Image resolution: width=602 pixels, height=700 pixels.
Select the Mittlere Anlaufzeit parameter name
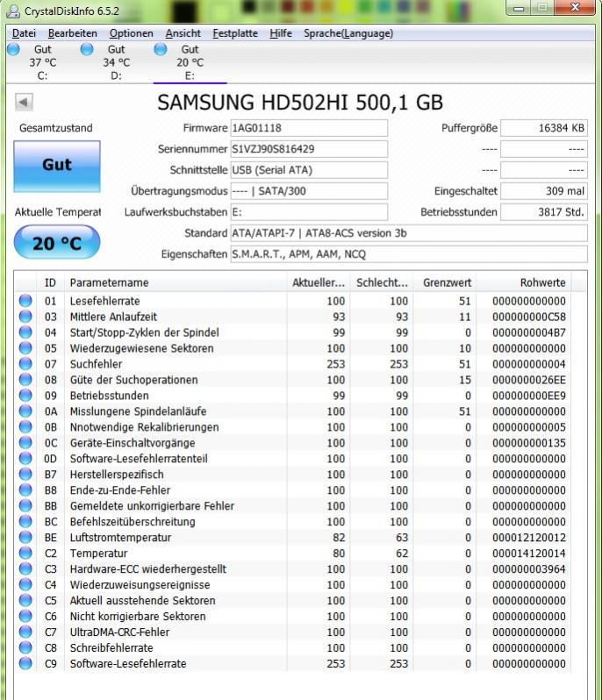113,317
